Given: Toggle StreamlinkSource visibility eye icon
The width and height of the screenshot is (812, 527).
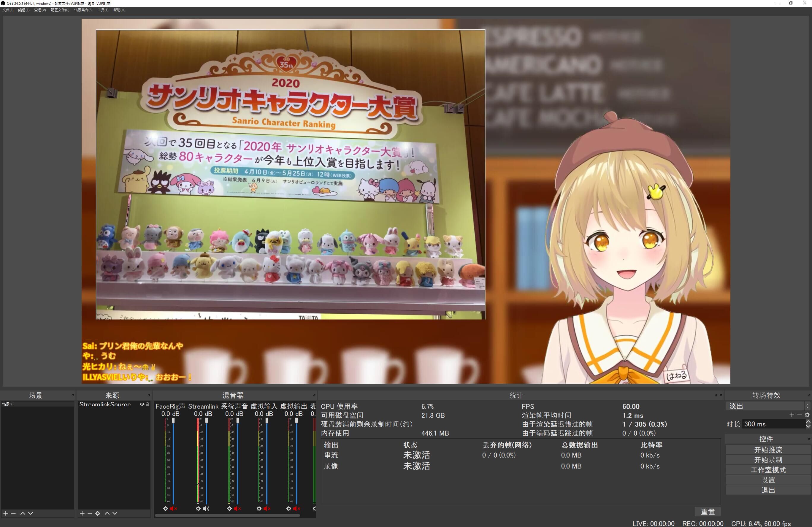Looking at the screenshot, I should 142,404.
